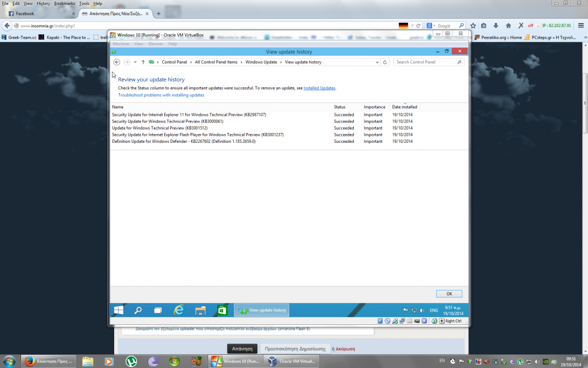Open Firefox Downloads arrow icon
Image resolution: width=588 pixels, height=368 pixels.
496,26
